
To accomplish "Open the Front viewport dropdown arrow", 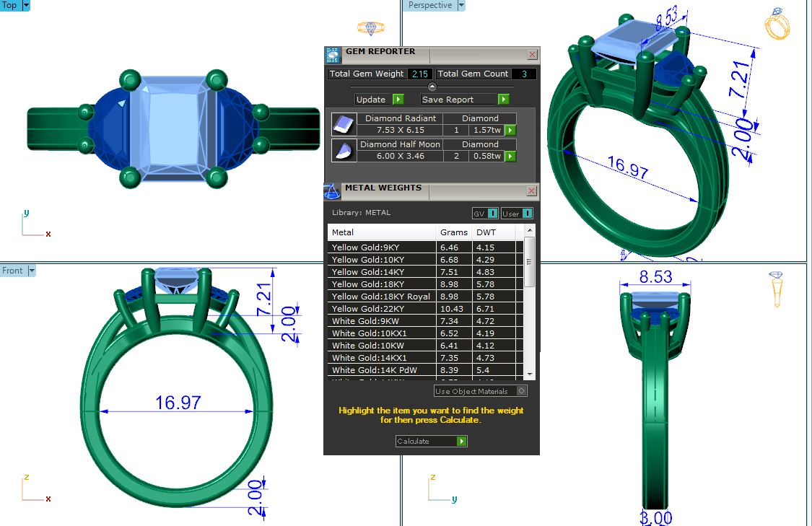I will 32,271.
